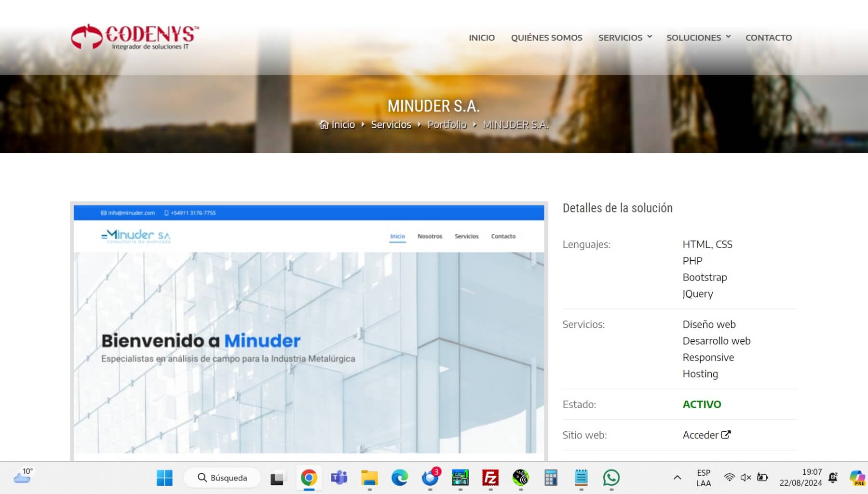Launch Copilot preview from taskbar
The width and height of the screenshot is (868, 494).
[x=857, y=478]
